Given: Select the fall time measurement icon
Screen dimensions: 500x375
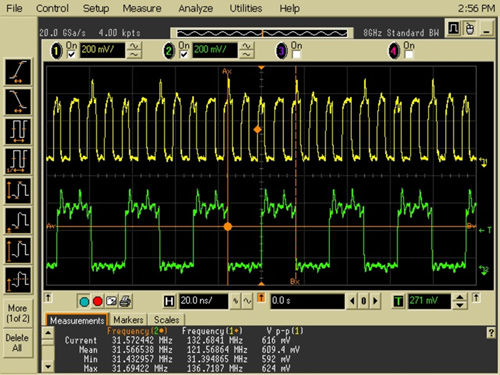Looking at the screenshot, I should [x=18, y=102].
